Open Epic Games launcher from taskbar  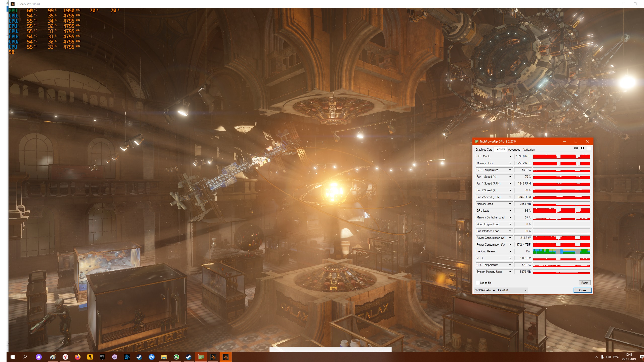tap(102, 357)
